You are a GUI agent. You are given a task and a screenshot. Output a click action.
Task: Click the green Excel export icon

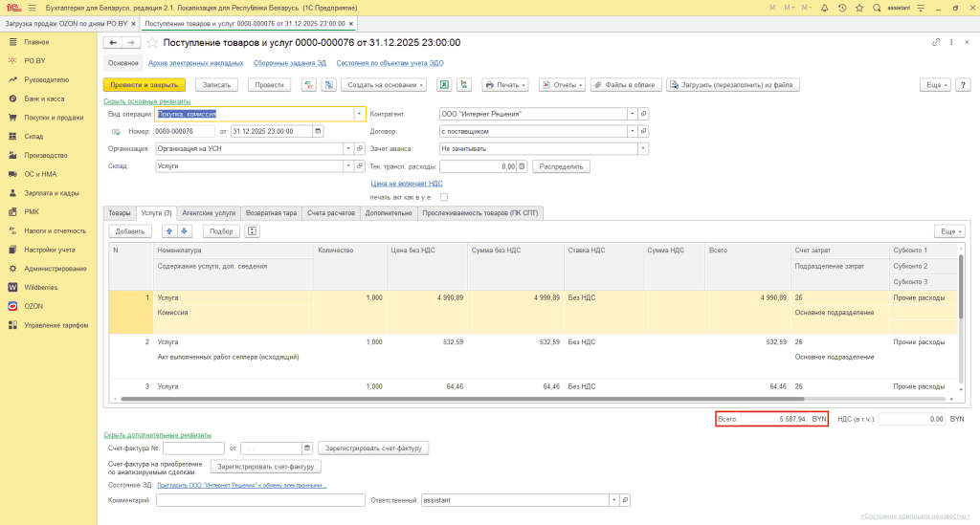pos(444,85)
